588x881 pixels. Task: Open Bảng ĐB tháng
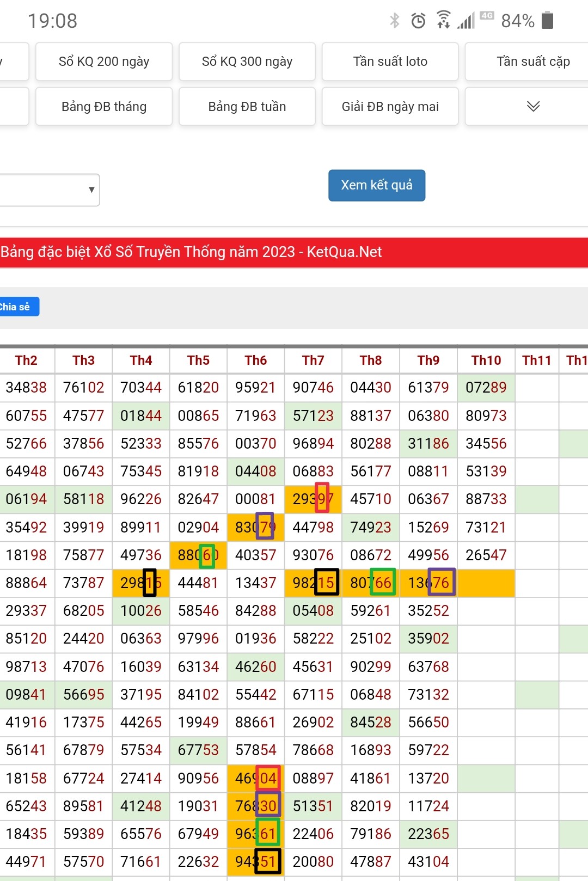point(104,106)
